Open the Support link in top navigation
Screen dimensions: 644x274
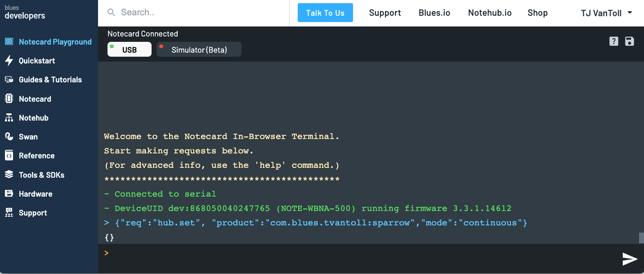point(385,13)
